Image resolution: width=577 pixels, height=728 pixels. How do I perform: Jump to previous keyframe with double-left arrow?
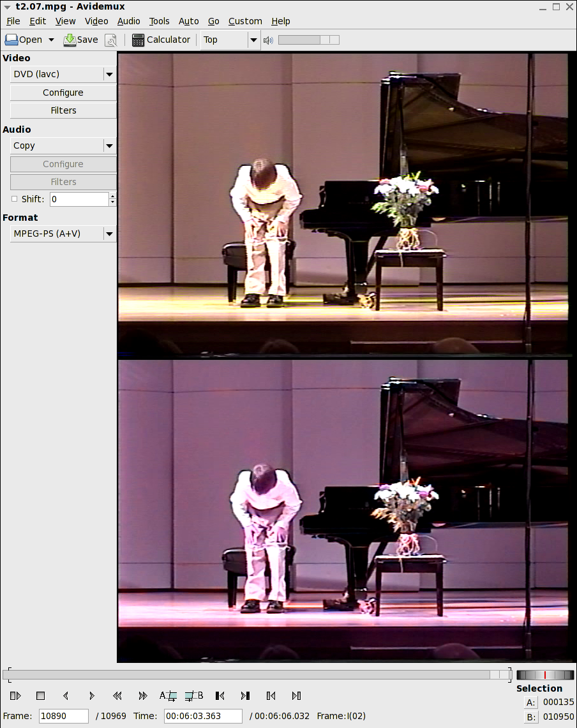(117, 695)
